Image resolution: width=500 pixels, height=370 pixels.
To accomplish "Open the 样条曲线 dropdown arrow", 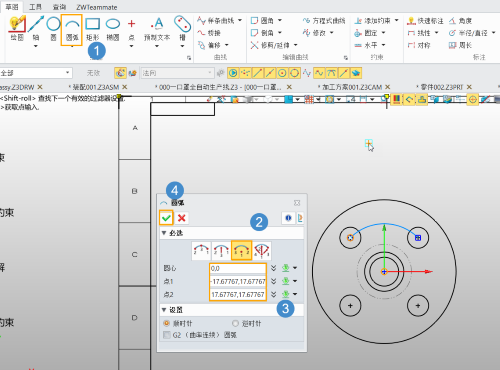I will 240,21.
